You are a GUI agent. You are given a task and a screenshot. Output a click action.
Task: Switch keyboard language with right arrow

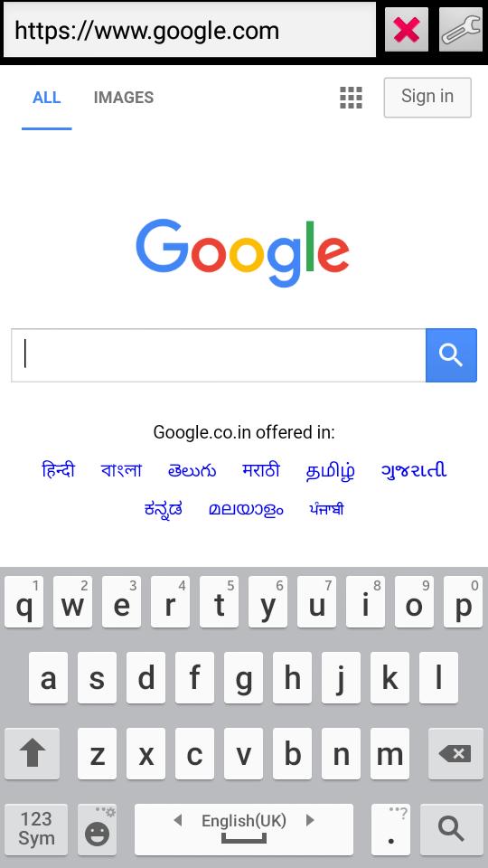pos(310,820)
